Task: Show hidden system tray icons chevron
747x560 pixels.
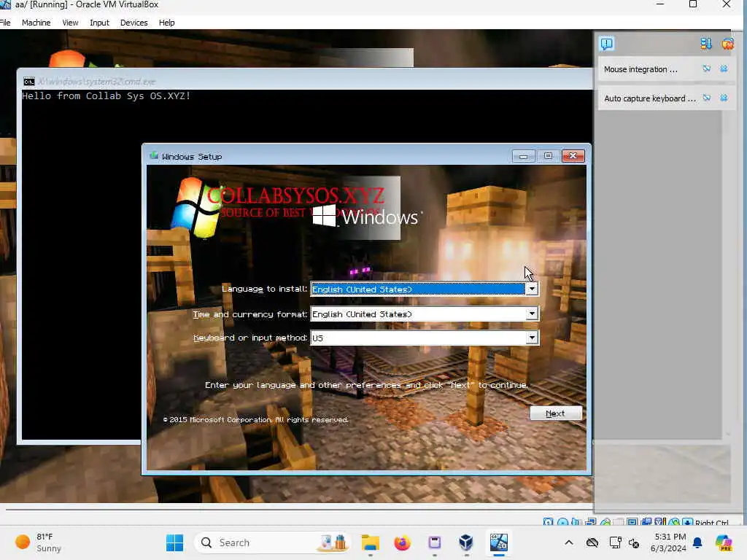Action: tap(569, 542)
